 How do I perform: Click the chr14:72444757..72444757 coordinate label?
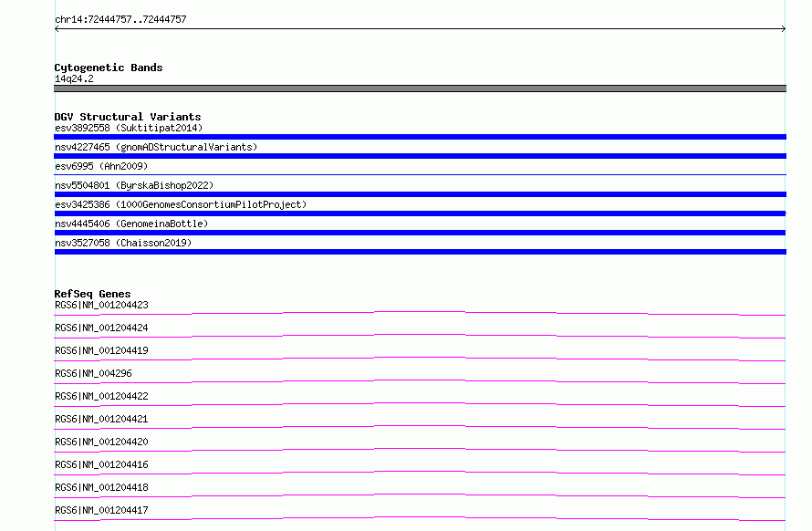[120, 19]
